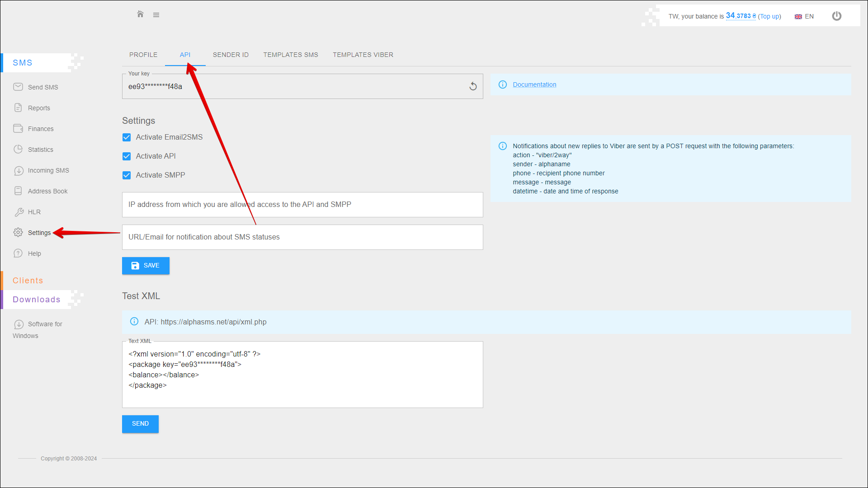Viewport: 868px width, 488px height.
Task: Uncheck Activate Email2SMS checkbox
Action: pos(127,137)
